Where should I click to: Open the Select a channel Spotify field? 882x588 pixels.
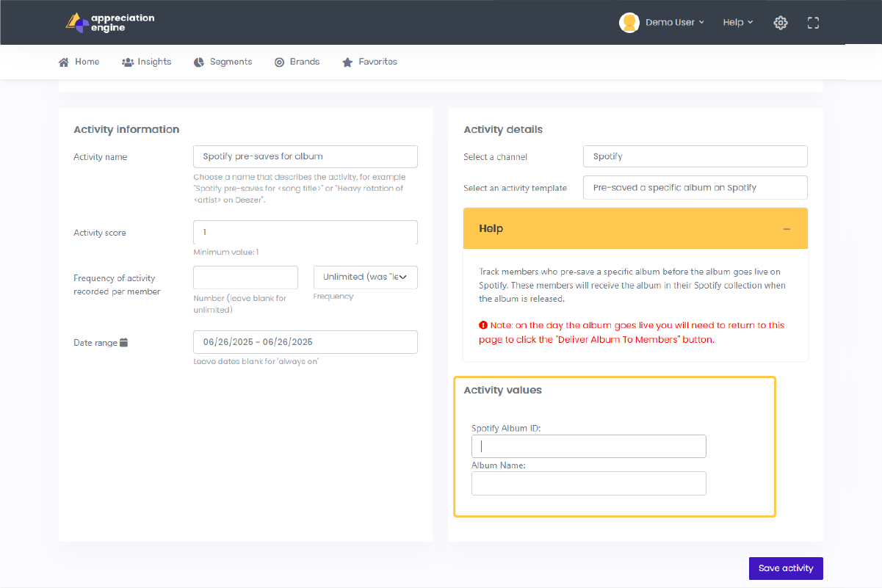695,156
